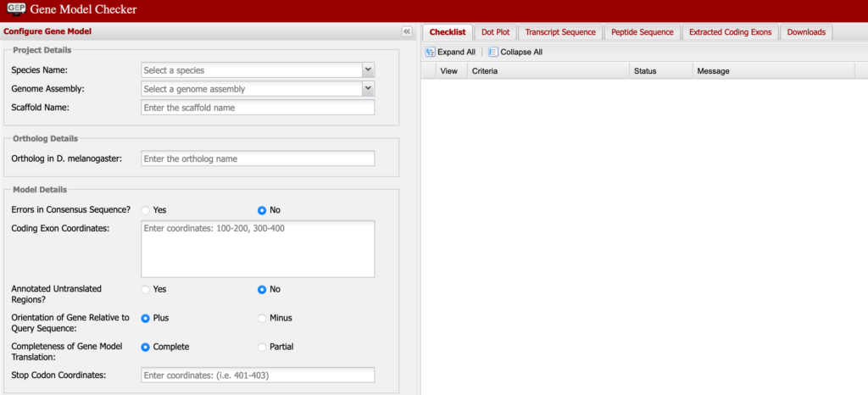Open the Transcript Sequence tab
Viewport: 868px width, 395px height.
click(560, 32)
